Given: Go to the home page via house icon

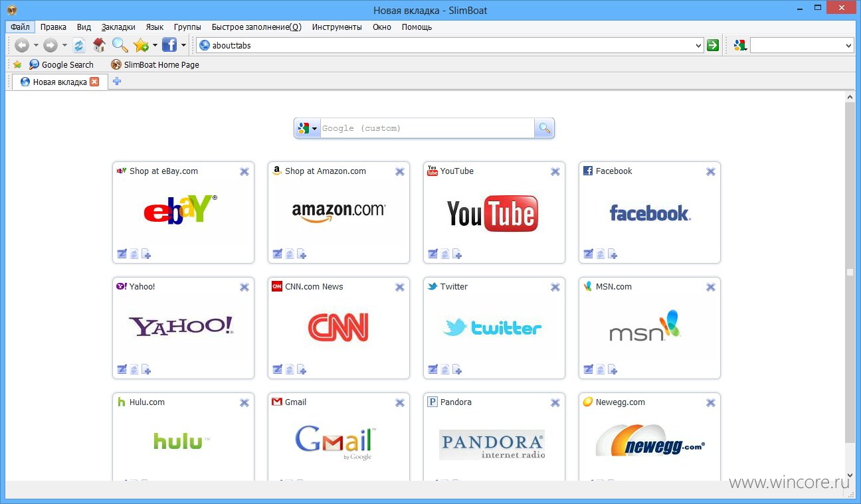Looking at the screenshot, I should point(99,45).
